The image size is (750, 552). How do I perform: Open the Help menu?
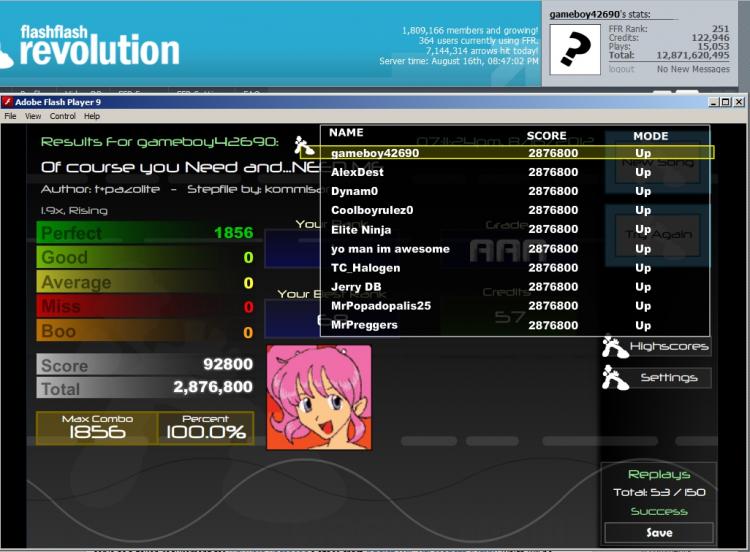[92, 116]
